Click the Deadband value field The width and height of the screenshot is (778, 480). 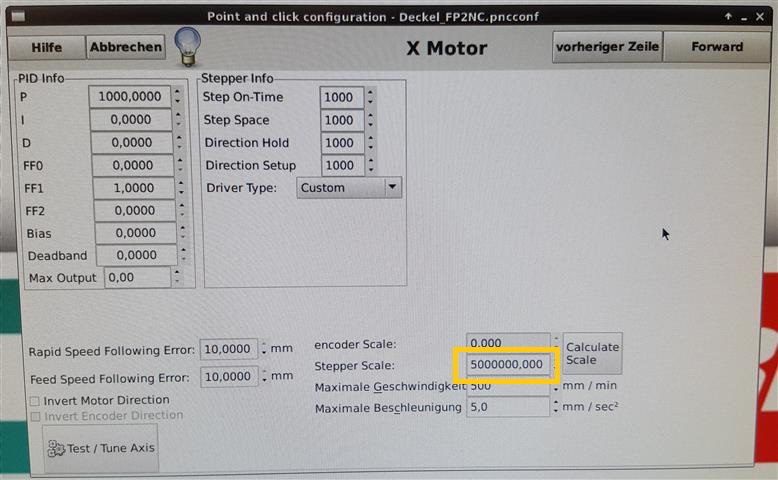[x=136, y=255]
